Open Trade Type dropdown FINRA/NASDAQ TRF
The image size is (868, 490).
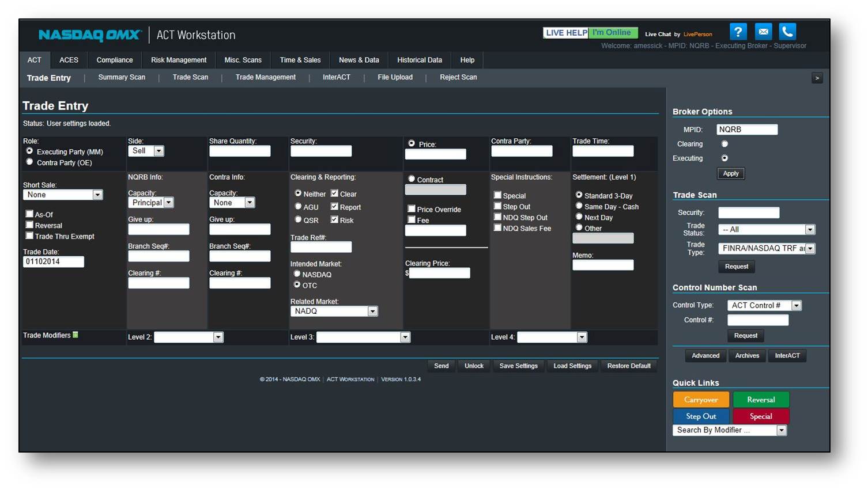coord(767,248)
